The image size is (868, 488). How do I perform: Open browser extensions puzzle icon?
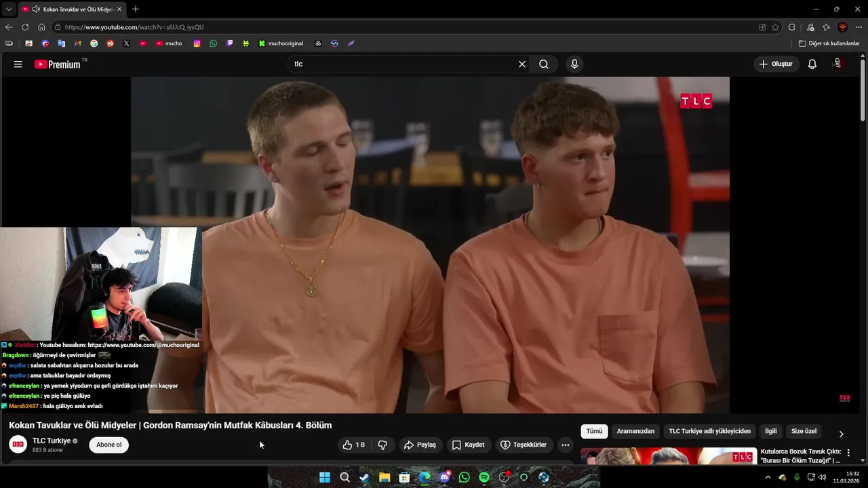point(792,27)
